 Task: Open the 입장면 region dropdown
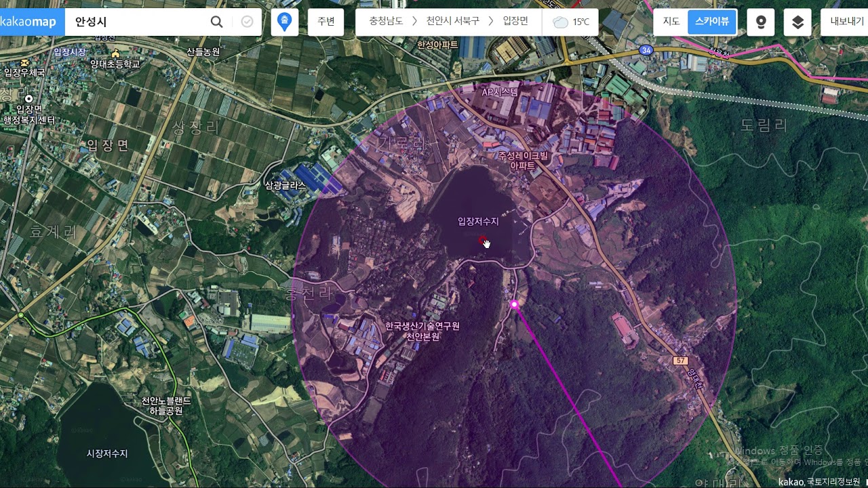[x=515, y=22]
